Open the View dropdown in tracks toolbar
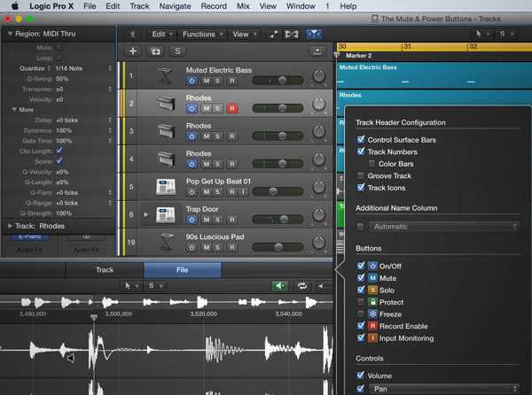Screen dimensions: 532x395 pos(245,35)
